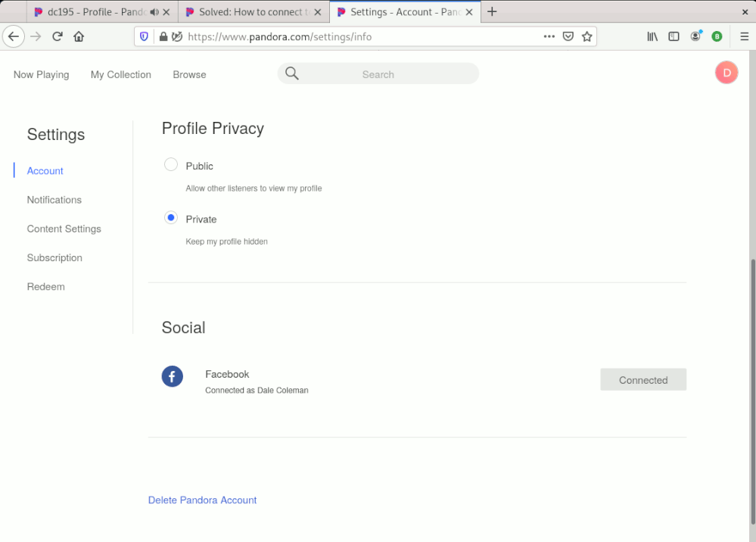
Task: Bookmark this page with the star icon
Action: click(587, 36)
